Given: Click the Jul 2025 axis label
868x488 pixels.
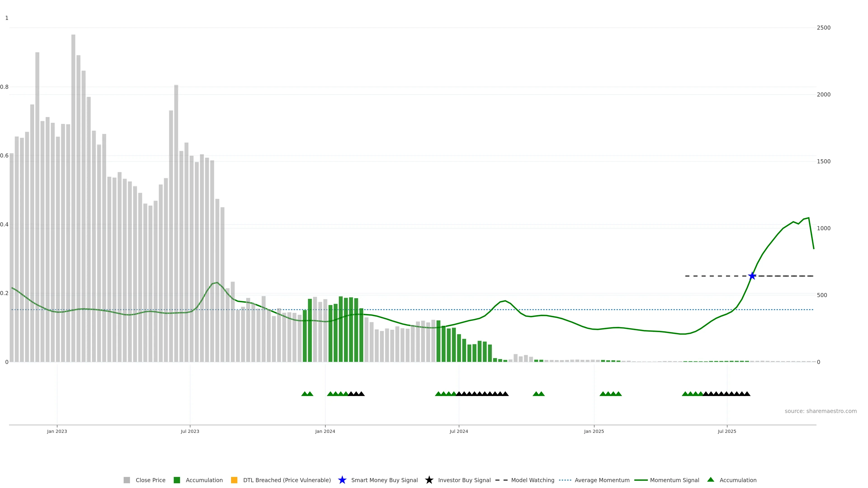Looking at the screenshot, I should [x=727, y=431].
